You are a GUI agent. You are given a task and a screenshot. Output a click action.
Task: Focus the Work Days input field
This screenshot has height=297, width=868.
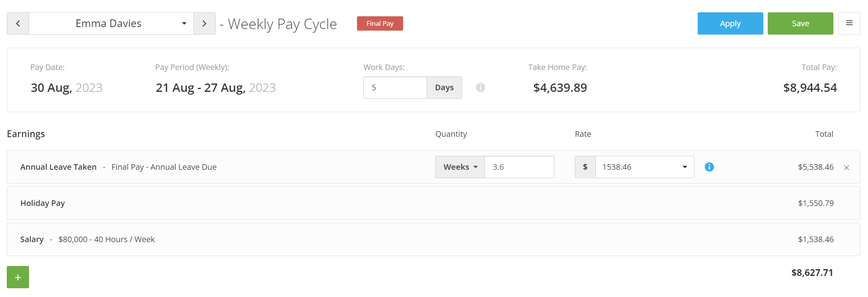point(395,87)
